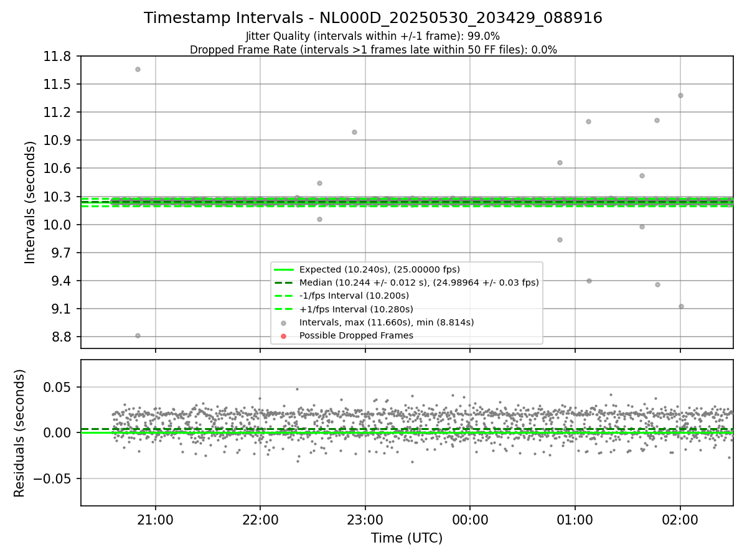Select legend entry 'Possible Dropped Frames'

click(356, 335)
